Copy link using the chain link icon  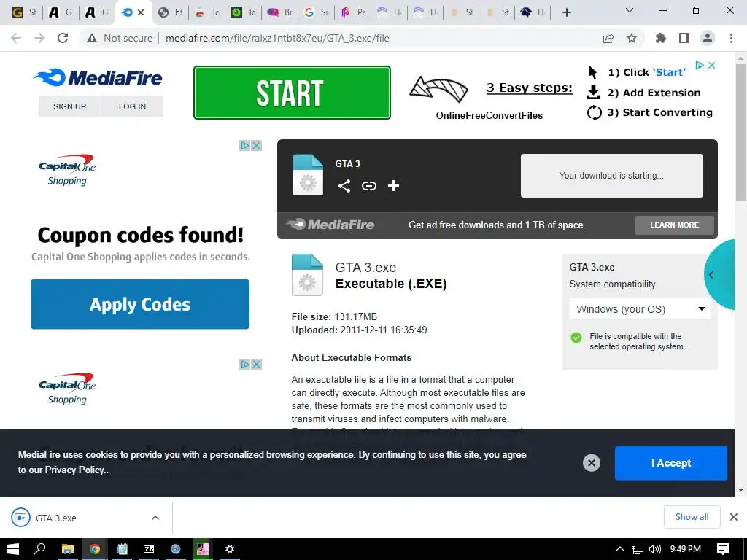(x=368, y=186)
